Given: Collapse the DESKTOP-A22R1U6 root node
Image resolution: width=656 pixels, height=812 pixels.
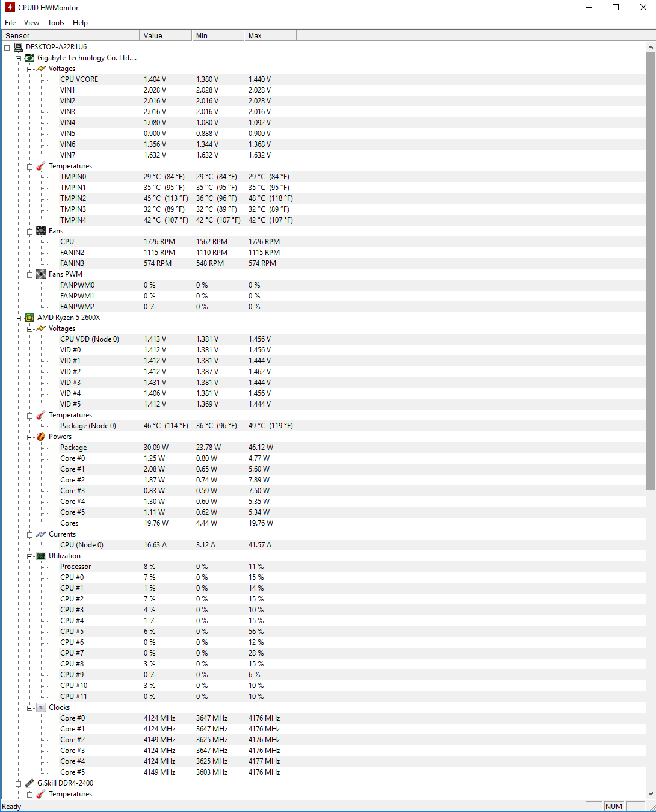Looking at the screenshot, I should coord(7,48).
